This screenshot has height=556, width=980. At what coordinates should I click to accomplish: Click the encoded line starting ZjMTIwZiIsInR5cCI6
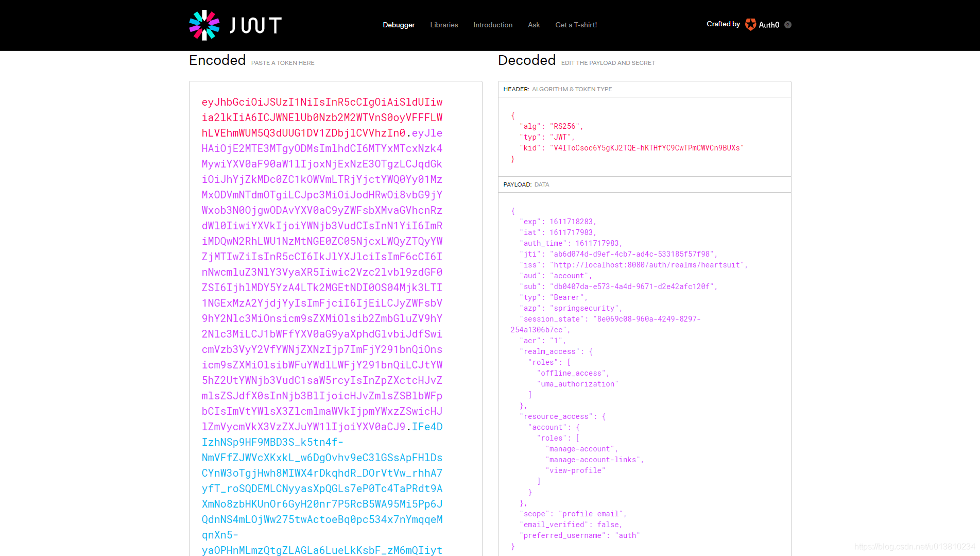point(322,257)
